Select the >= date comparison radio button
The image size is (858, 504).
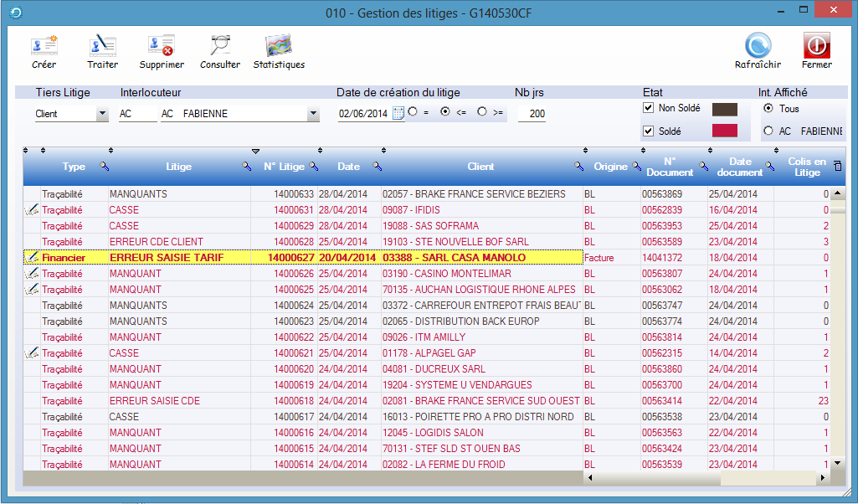pyautogui.click(x=482, y=112)
